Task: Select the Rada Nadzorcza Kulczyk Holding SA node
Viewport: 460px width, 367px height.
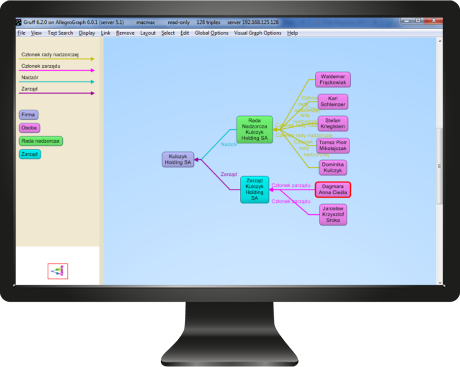Action: click(x=255, y=129)
